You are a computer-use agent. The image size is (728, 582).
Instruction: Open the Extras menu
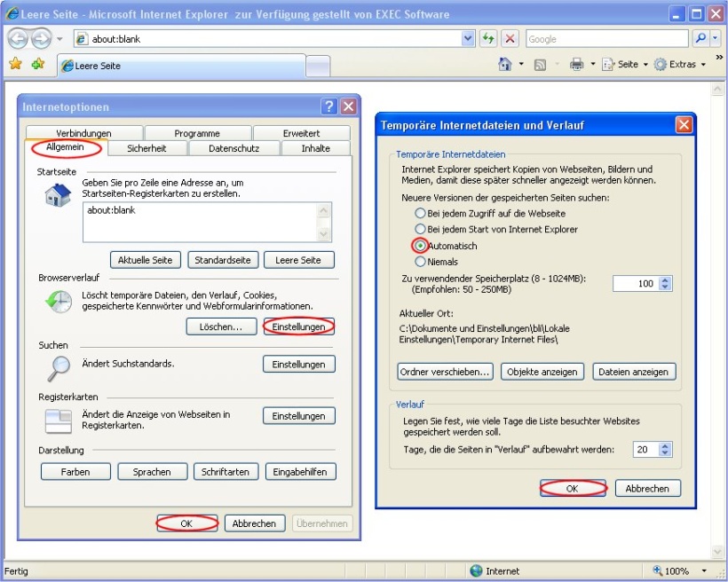[x=680, y=65]
